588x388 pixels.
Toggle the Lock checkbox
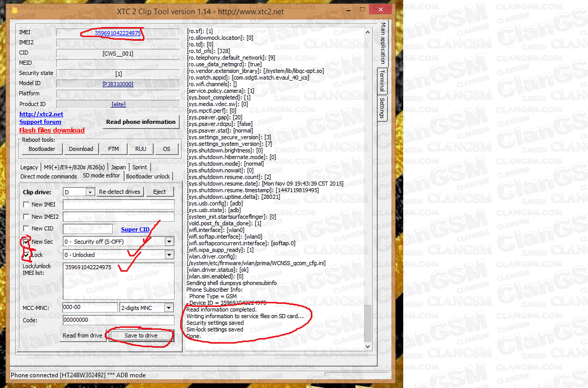pyautogui.click(x=26, y=255)
